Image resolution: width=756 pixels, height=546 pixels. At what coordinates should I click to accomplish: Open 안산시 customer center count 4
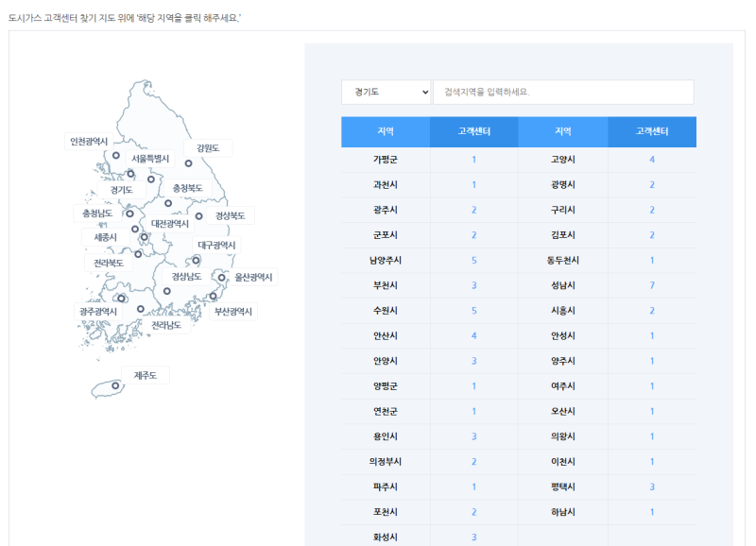coord(474,336)
